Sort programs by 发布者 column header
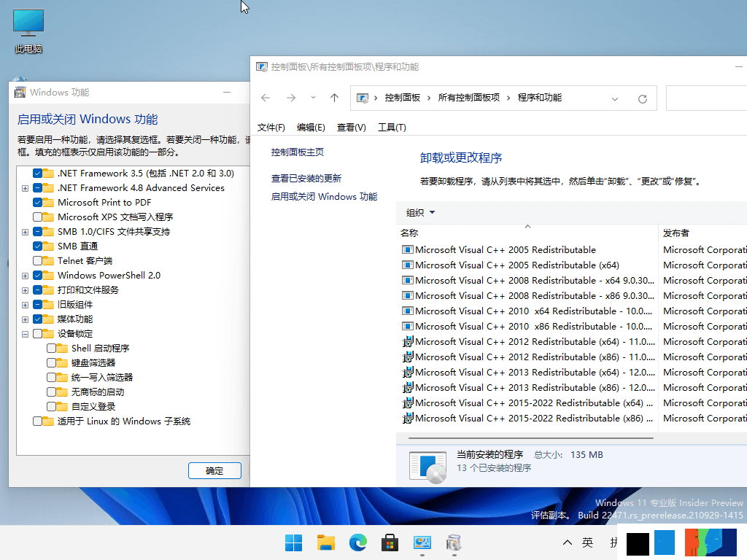 coord(703,233)
